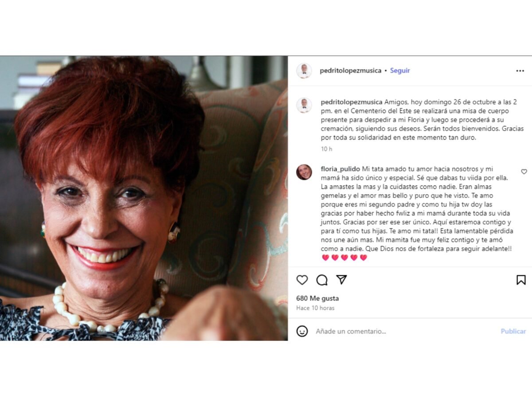Open the three-dot more options menu

(520, 71)
